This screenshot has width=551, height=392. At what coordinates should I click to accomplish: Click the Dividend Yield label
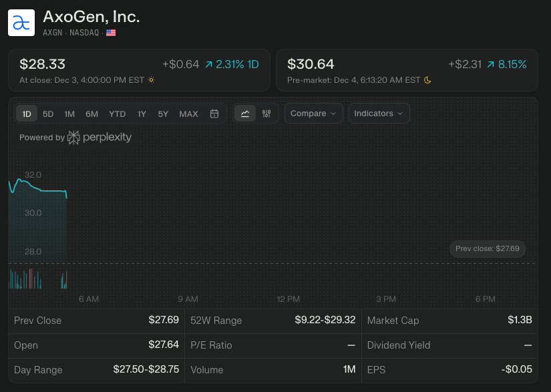[x=399, y=345]
